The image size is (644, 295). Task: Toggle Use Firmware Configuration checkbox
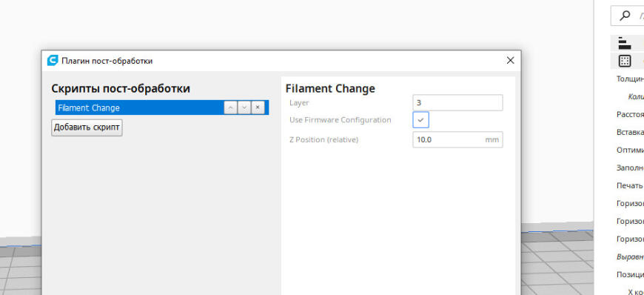tap(420, 120)
